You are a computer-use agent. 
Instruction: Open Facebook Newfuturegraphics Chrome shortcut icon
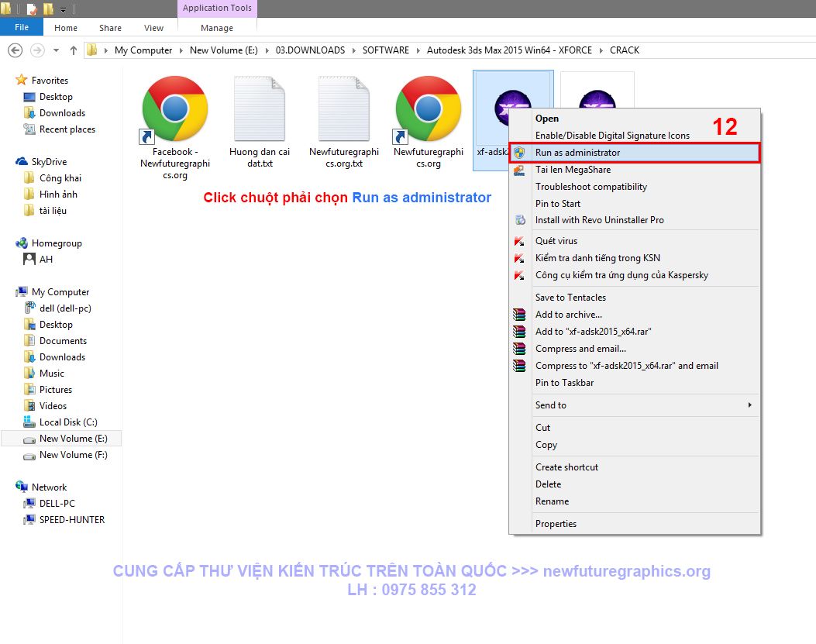[x=175, y=108]
